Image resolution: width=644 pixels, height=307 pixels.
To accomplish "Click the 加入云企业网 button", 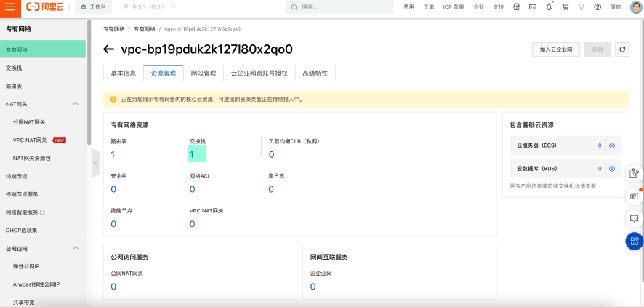I will tap(555, 49).
